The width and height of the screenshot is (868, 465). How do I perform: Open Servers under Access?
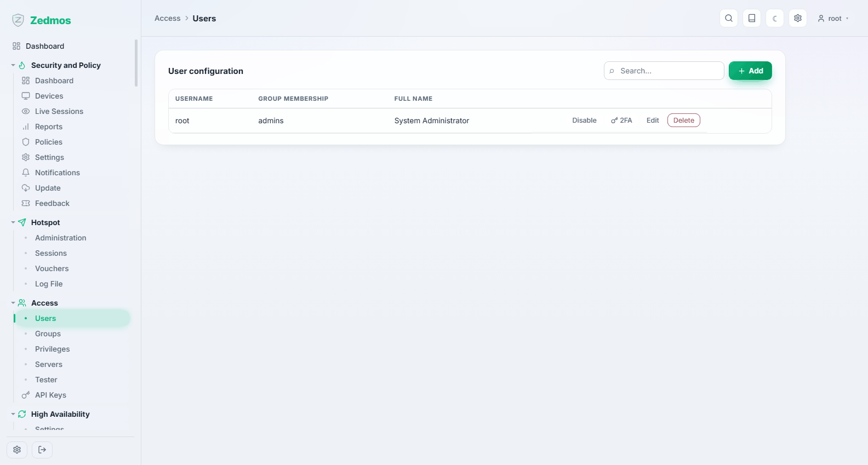click(48, 364)
